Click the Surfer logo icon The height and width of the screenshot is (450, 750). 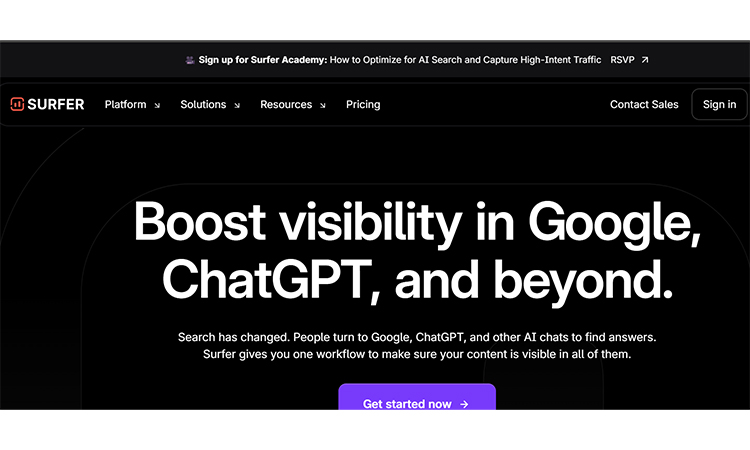click(17, 104)
